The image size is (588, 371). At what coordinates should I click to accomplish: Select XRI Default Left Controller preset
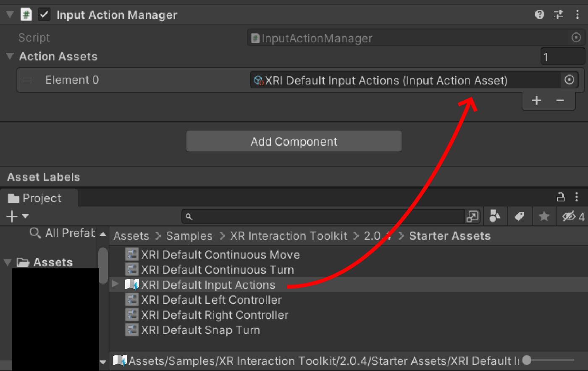click(x=211, y=300)
